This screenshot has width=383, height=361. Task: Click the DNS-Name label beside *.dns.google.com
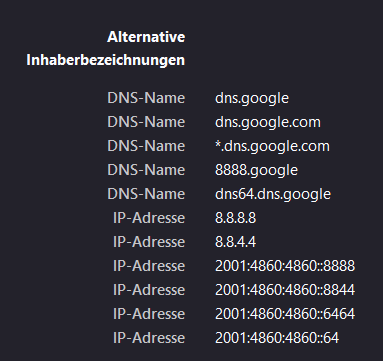(146, 146)
